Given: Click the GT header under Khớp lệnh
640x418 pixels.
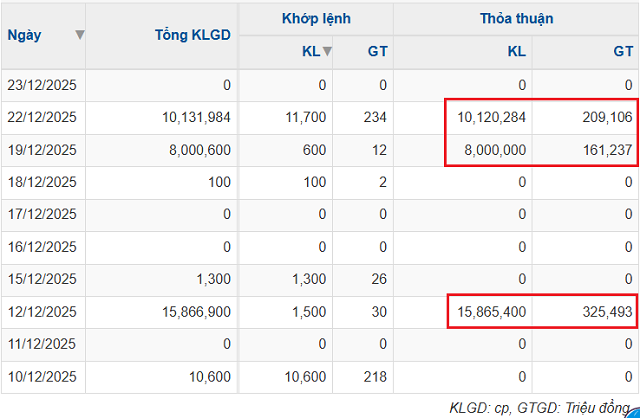Looking at the screenshot, I should [377, 52].
